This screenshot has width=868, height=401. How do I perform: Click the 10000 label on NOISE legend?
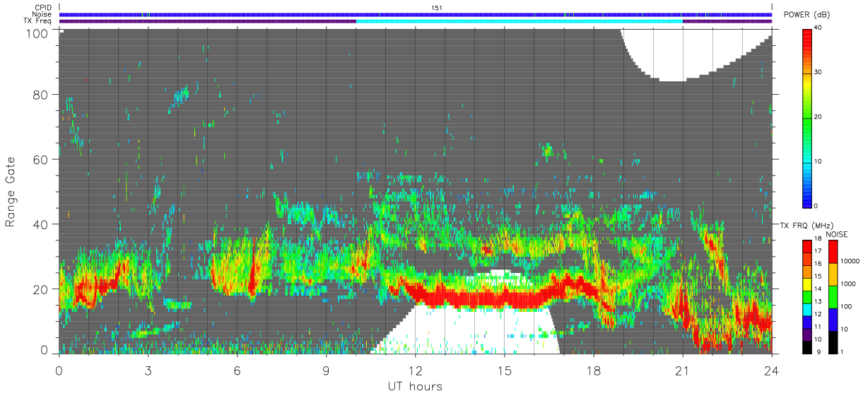(850, 261)
